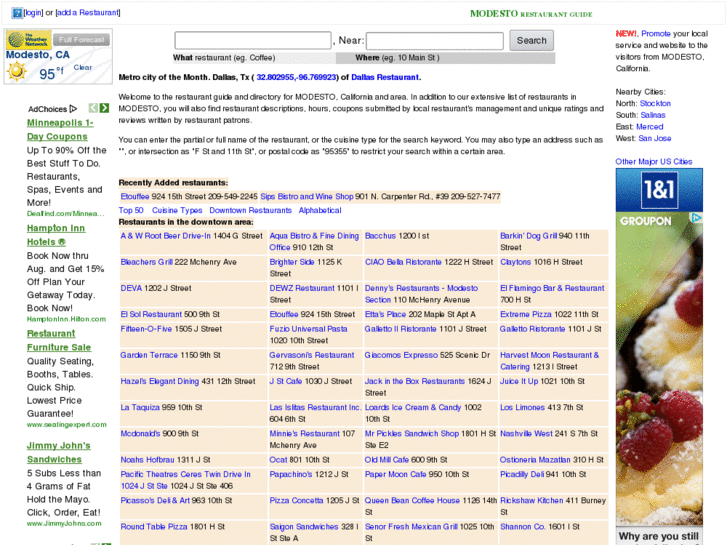Open Mr Pickles Sandwich Shop listing
Viewport: 727px width, 545px height.
412,434
